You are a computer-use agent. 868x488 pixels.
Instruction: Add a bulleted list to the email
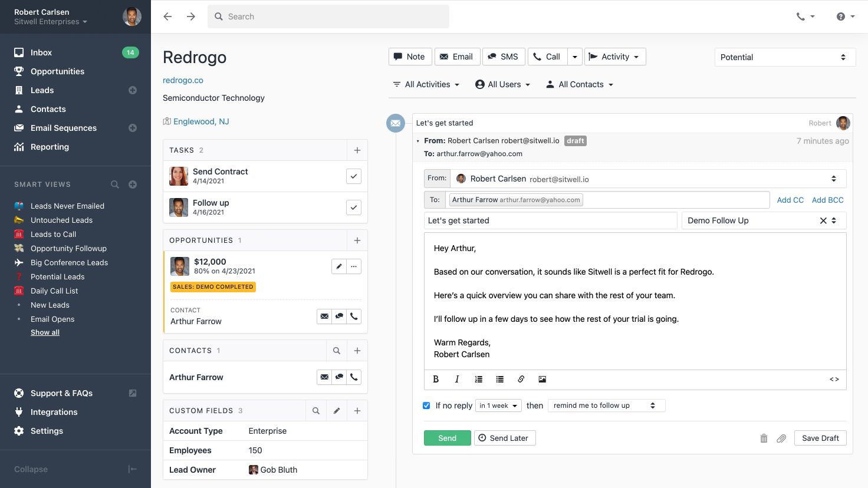[x=499, y=379]
